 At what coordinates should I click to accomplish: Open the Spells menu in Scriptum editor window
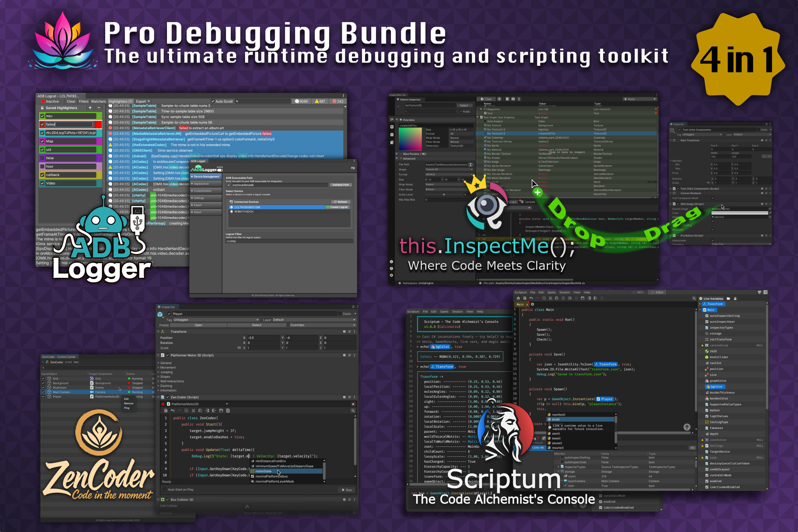click(x=552, y=292)
